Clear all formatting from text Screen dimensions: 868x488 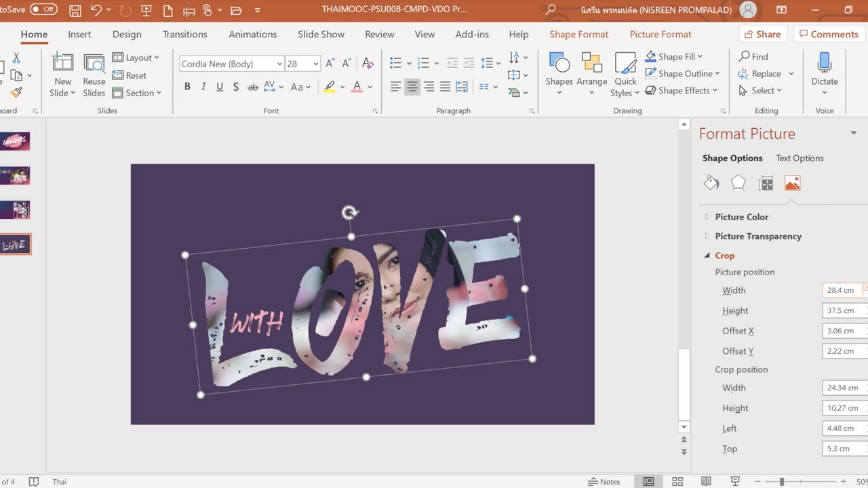point(368,64)
